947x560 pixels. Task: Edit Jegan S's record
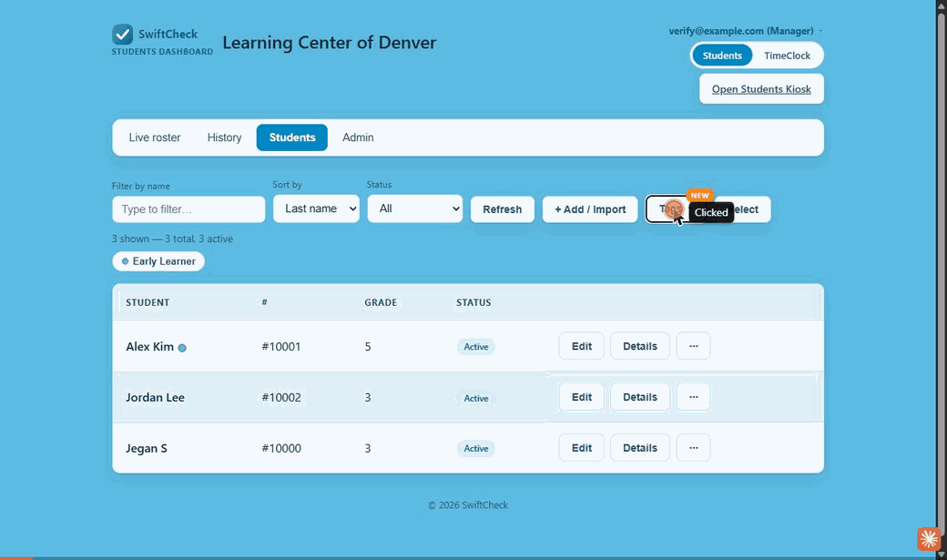pyautogui.click(x=582, y=448)
